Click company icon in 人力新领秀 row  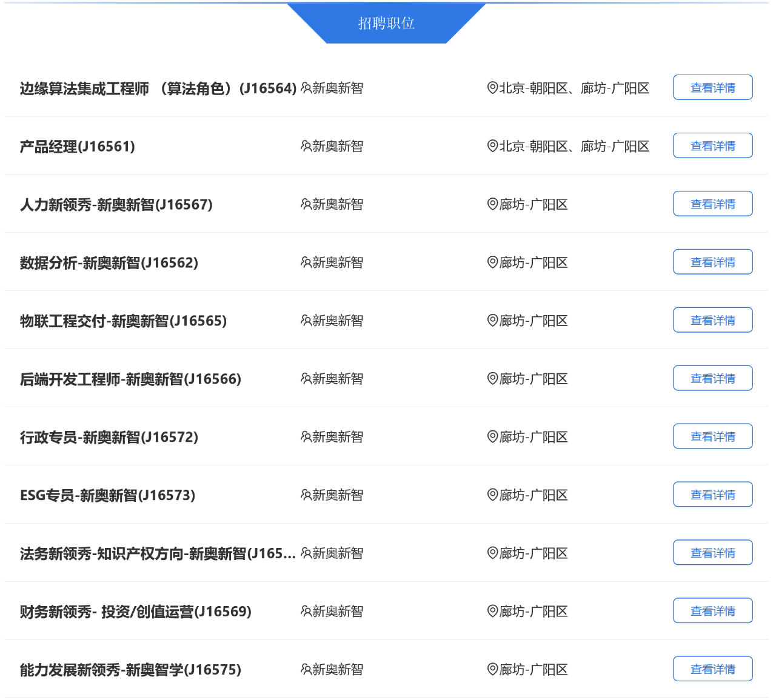[x=306, y=204]
